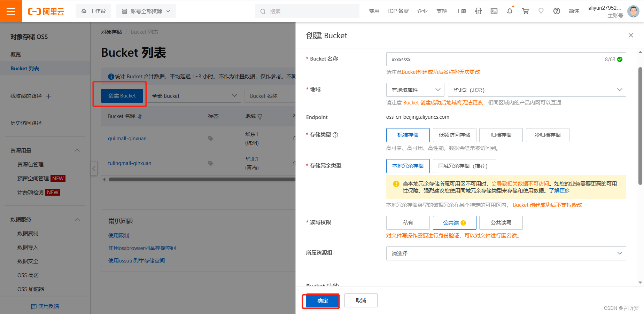Select Standard storage type
The width and height of the screenshot is (644, 314).
pos(408,135)
